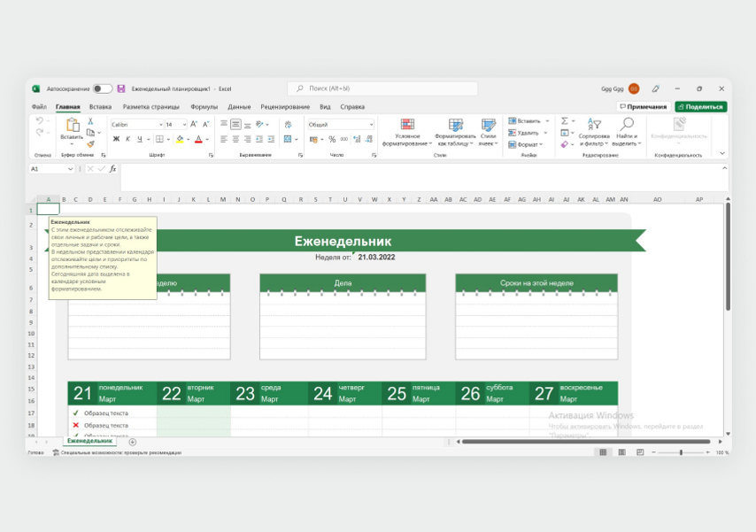
Task: Toggle italic (К) formatting
Action: 127,139
